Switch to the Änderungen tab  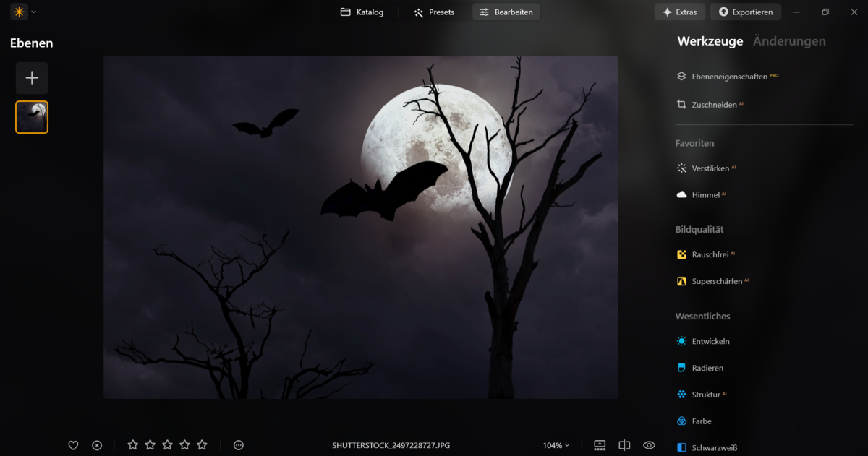[788, 41]
